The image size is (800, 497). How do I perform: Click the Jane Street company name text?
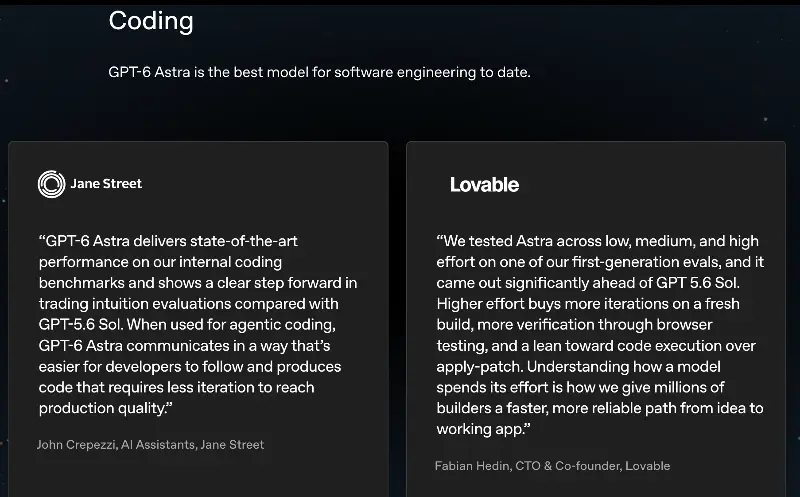tap(106, 184)
